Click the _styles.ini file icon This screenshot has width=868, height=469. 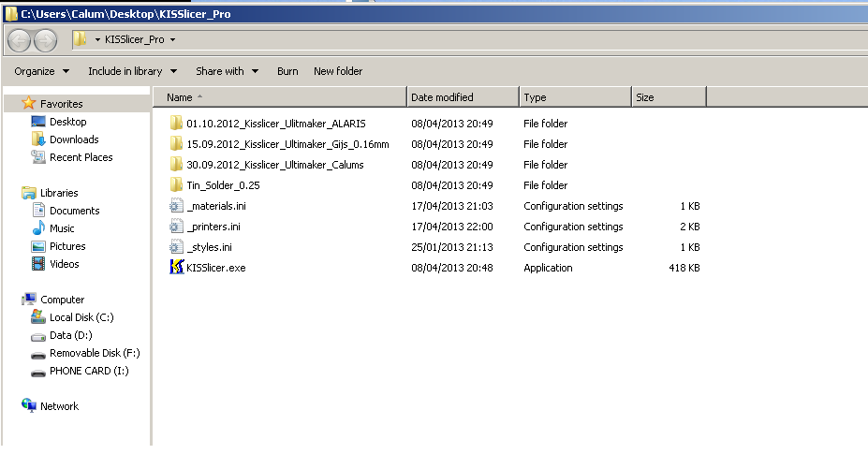(177, 247)
